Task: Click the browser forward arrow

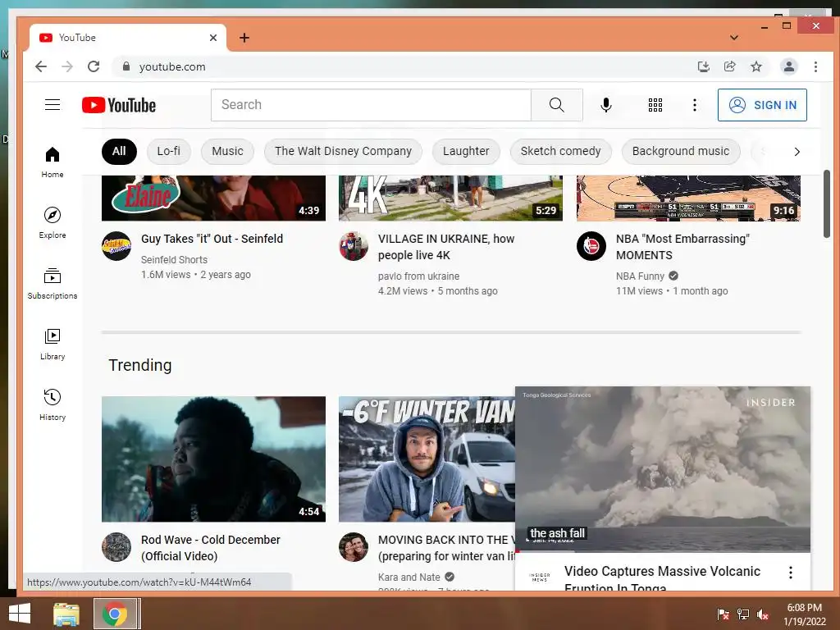Action: 67,66
